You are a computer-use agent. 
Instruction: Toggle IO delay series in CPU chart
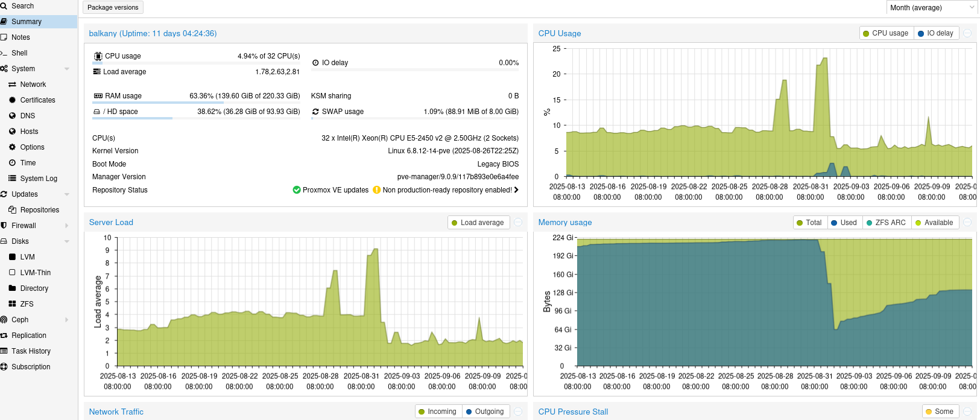(x=935, y=33)
